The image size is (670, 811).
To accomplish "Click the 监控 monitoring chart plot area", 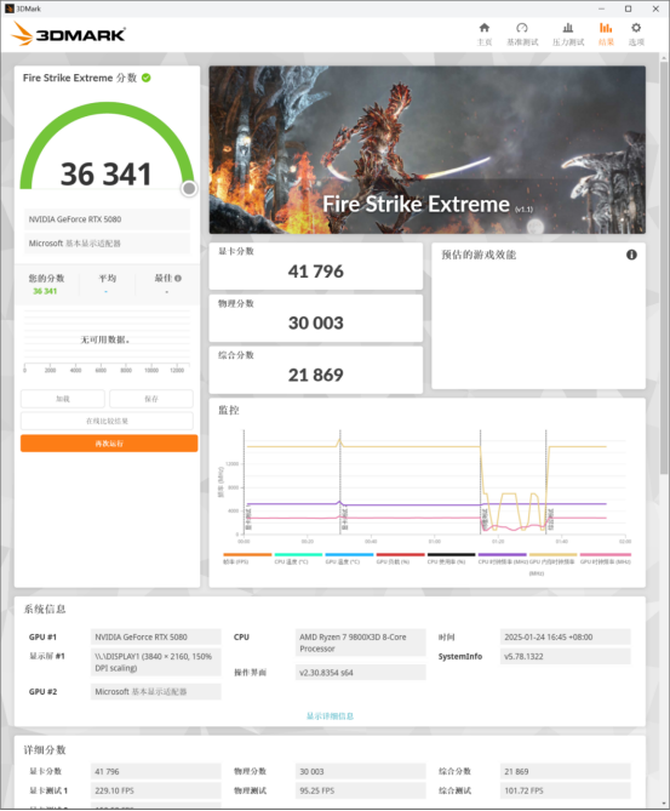I will (435, 482).
